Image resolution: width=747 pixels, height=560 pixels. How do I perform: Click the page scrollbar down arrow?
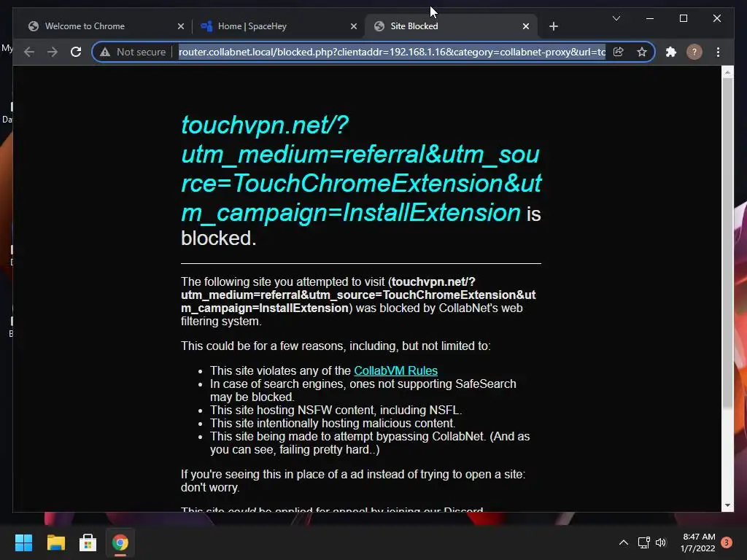tap(727, 505)
